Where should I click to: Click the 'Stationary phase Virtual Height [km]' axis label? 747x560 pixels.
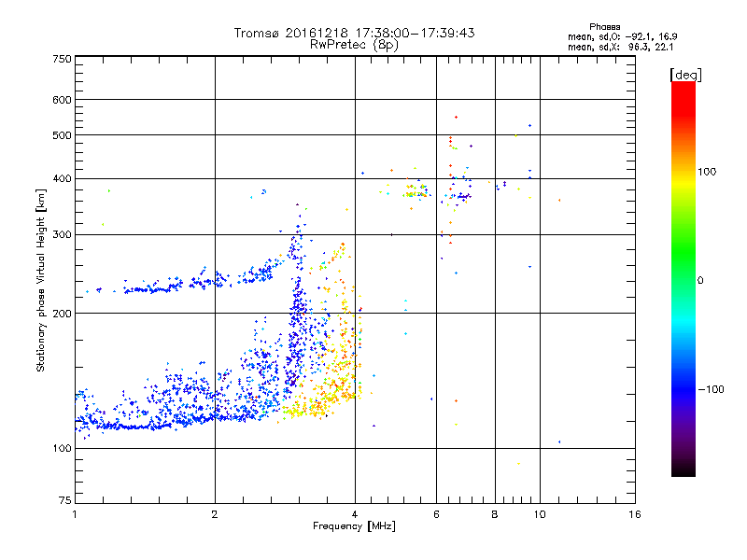click(x=41, y=280)
